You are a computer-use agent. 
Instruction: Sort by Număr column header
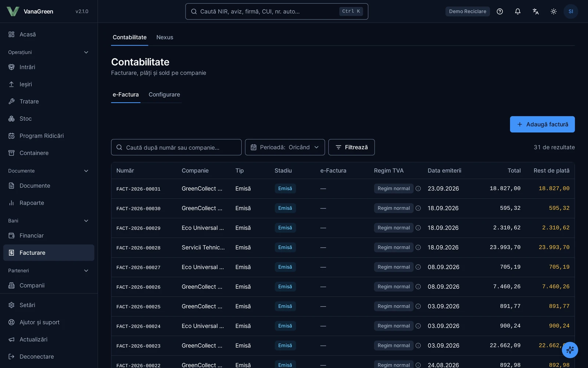(125, 171)
